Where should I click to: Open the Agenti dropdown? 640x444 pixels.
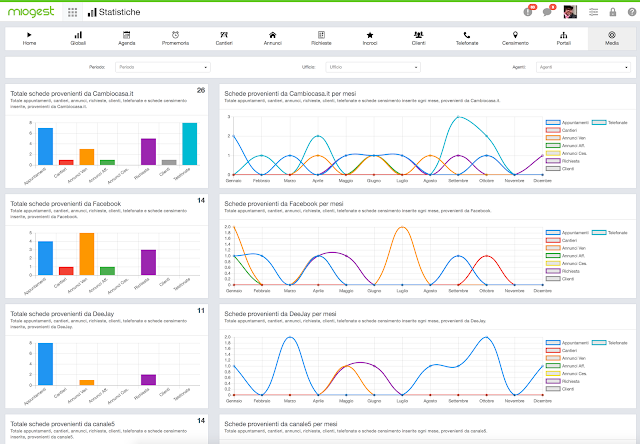click(x=584, y=67)
